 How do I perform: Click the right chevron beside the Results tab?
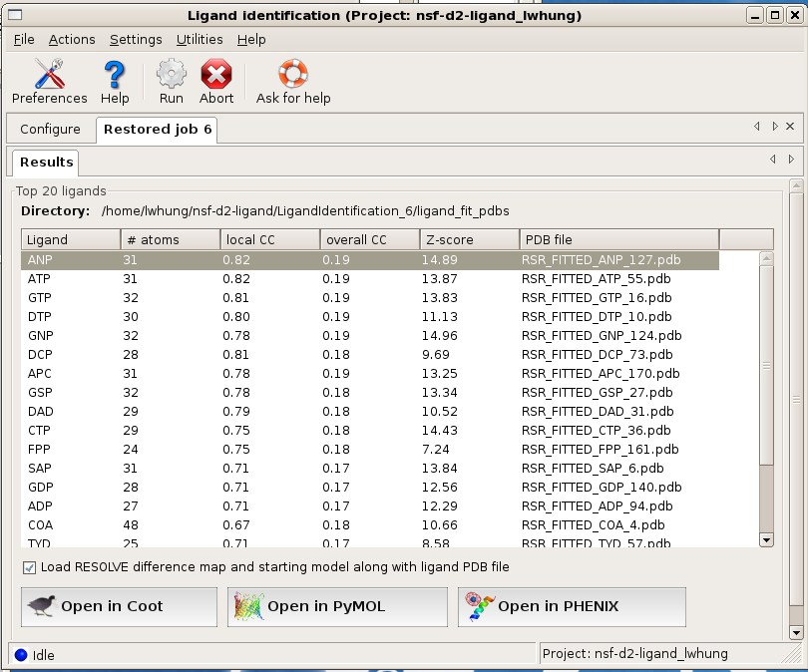[789, 159]
